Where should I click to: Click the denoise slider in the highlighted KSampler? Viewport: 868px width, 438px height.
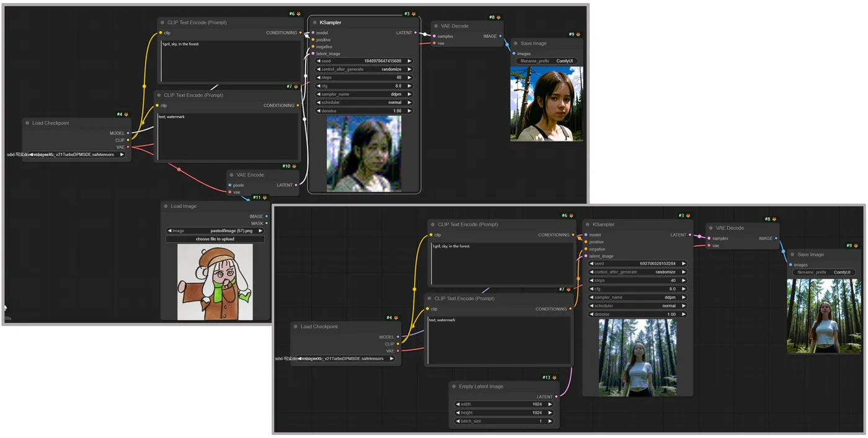click(x=364, y=111)
